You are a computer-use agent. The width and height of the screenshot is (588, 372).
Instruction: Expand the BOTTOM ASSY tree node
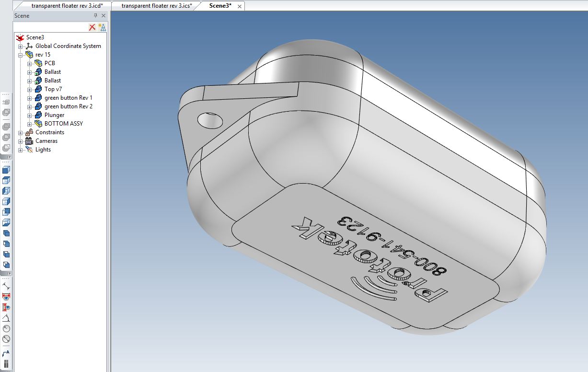pyautogui.click(x=30, y=124)
